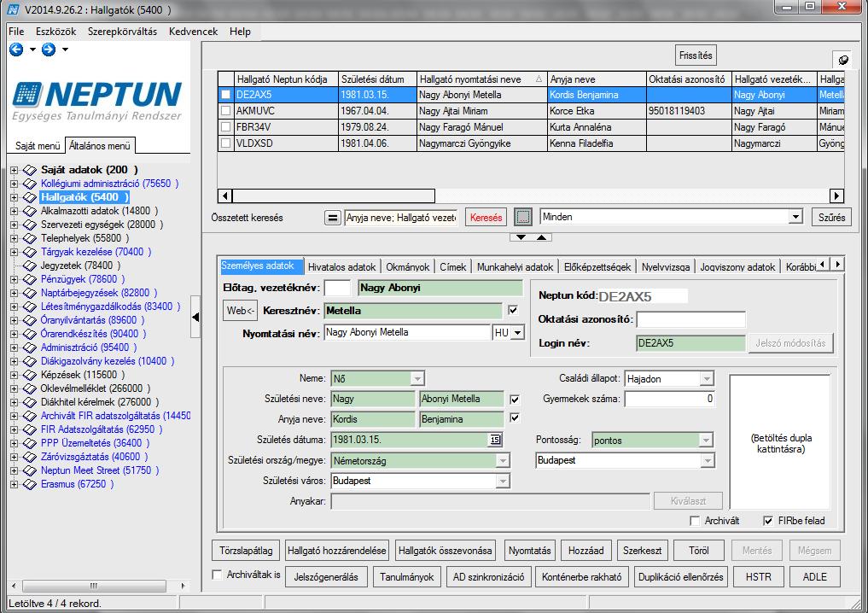
Task: Click the Telephelyek menu item icon
Action: coord(29,238)
